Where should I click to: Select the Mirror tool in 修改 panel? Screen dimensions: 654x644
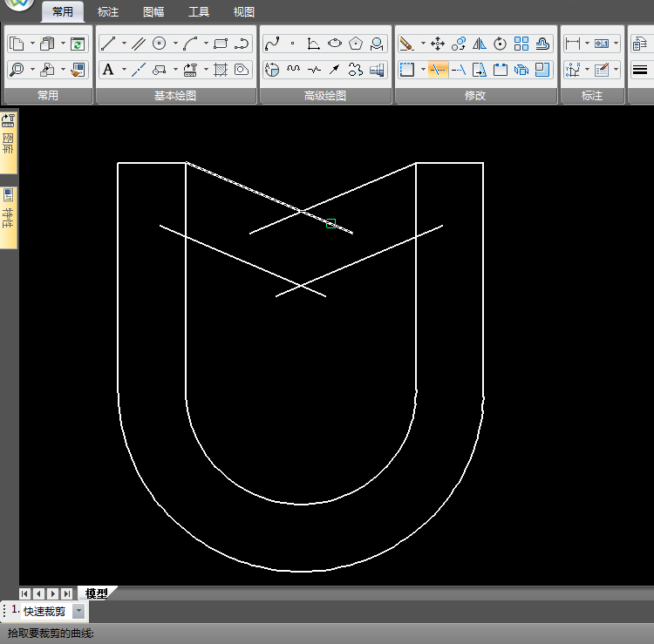coord(480,44)
